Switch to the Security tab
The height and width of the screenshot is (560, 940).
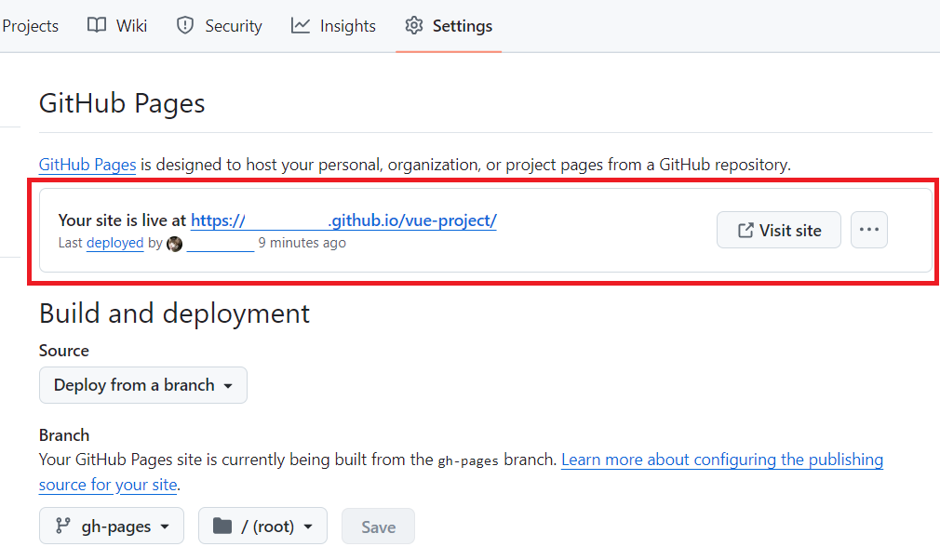pos(219,26)
